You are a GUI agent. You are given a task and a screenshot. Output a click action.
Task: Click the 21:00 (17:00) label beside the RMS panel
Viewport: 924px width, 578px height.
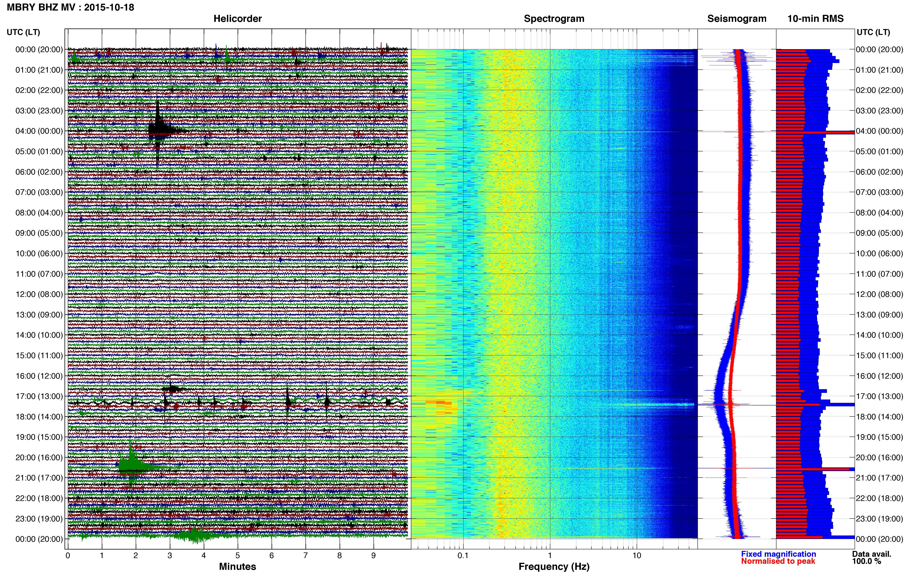coord(879,478)
